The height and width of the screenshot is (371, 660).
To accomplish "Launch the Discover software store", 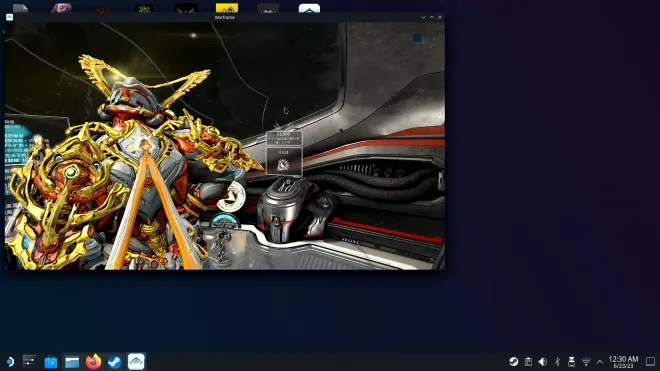I will 51,362.
